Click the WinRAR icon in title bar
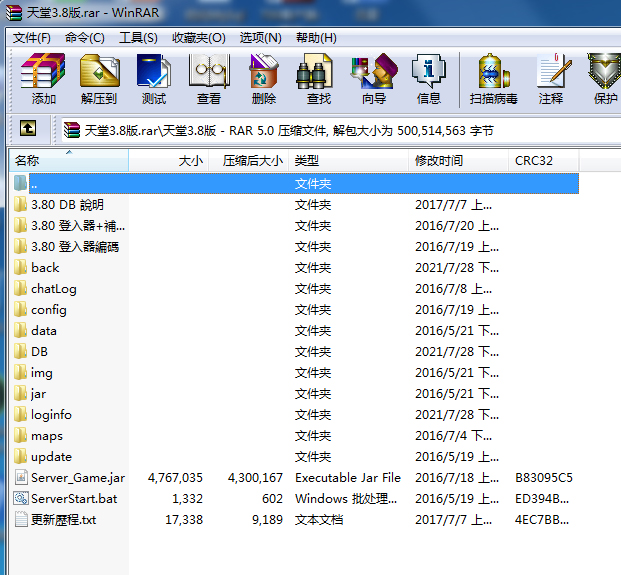 [x=14, y=13]
